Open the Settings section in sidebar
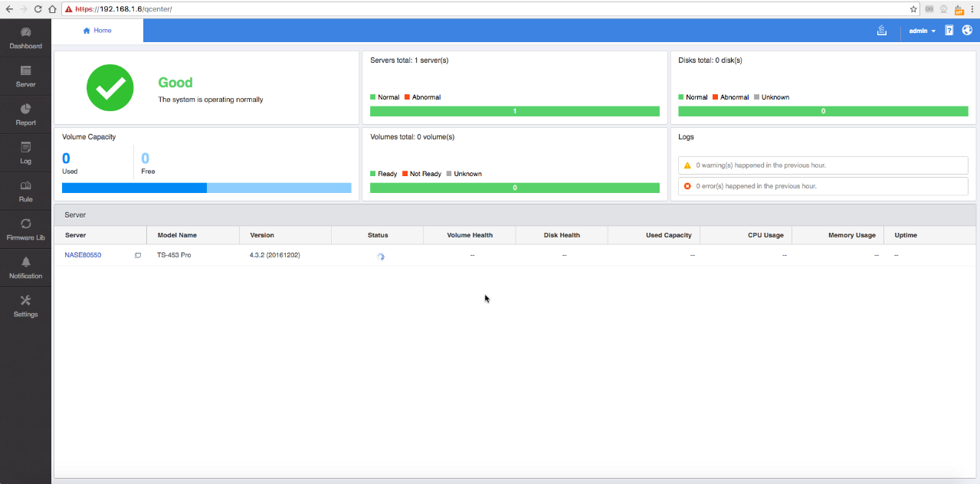This screenshot has width=980, height=484. pos(25,306)
